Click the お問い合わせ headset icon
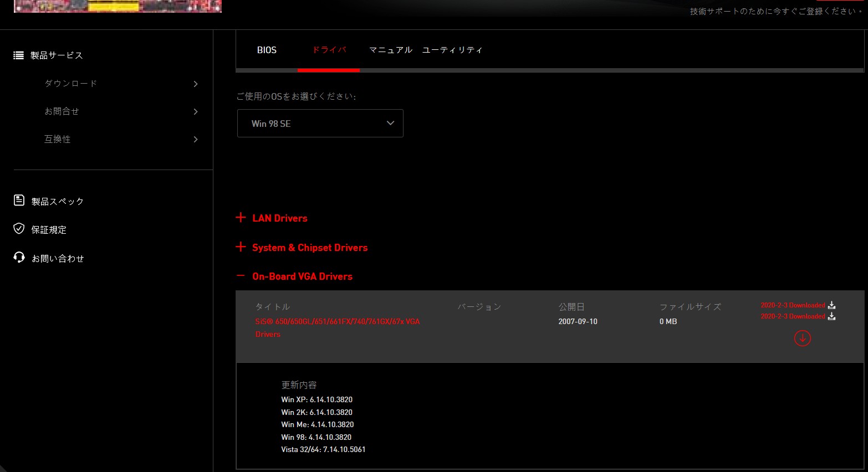This screenshot has width=868, height=472. 19,258
